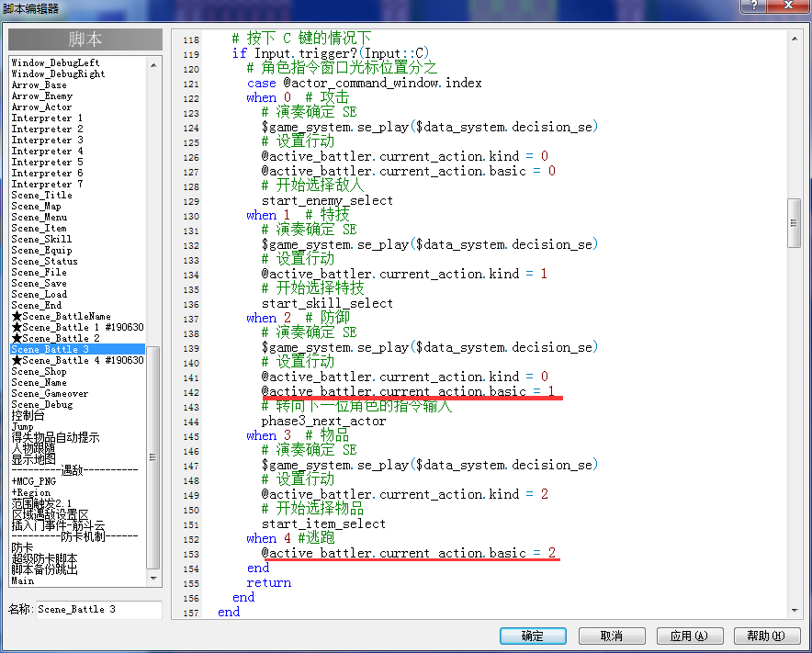Click the 取消 cancel button

coord(612,636)
